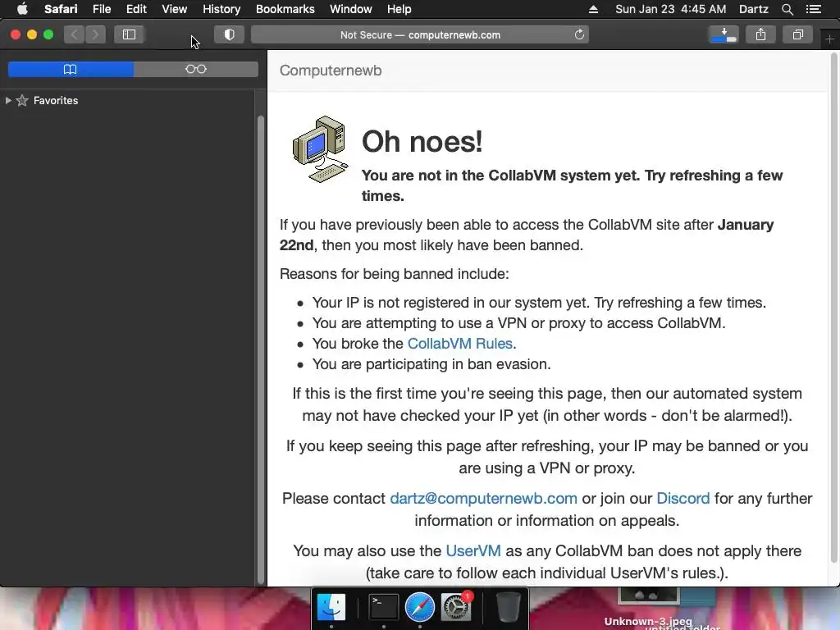Image resolution: width=840 pixels, height=630 pixels.
Task: Open the Window menu
Action: point(350,9)
